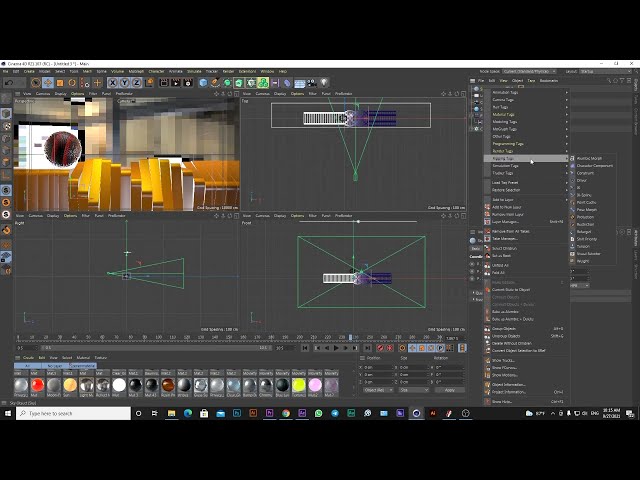Open the Layout Startup dropdown

(605, 71)
